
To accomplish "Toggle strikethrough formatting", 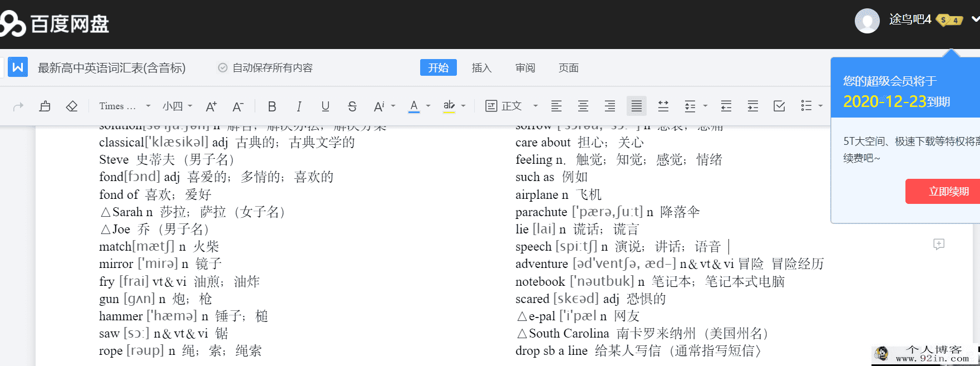I will tap(352, 106).
